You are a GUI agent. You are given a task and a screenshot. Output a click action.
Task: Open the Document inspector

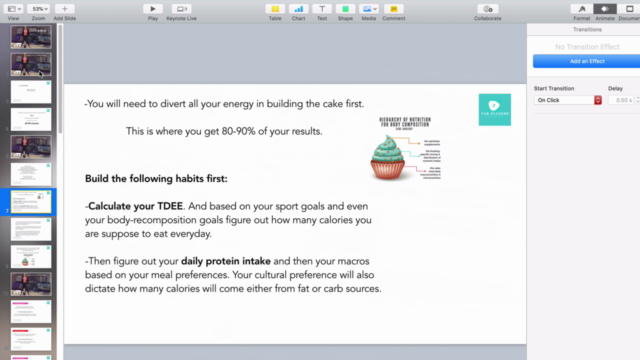coord(629,9)
